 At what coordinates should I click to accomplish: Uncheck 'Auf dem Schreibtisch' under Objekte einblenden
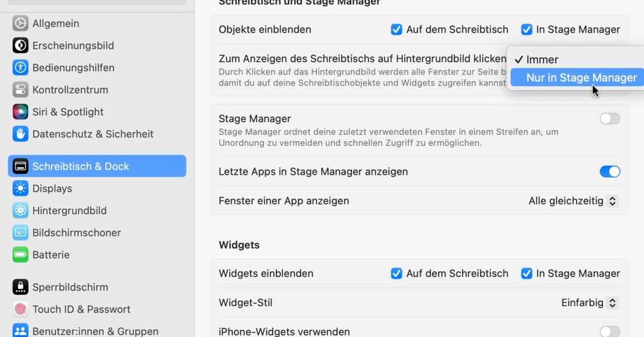(396, 30)
